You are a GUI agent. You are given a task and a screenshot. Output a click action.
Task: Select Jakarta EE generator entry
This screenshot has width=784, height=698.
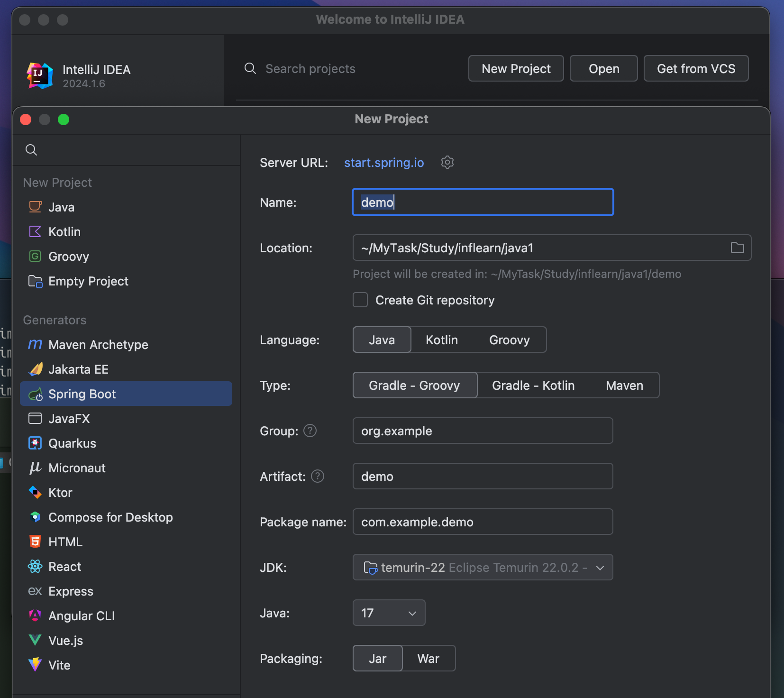tap(126, 369)
